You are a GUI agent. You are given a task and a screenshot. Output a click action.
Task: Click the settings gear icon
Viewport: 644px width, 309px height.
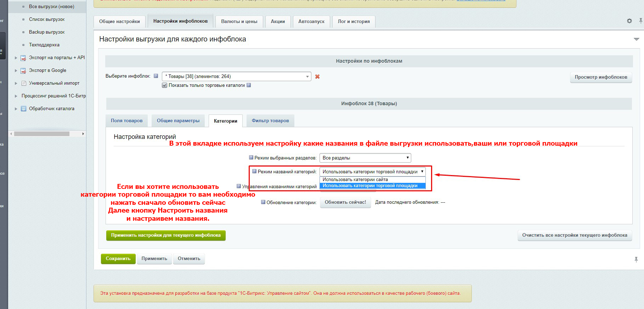pos(629,21)
